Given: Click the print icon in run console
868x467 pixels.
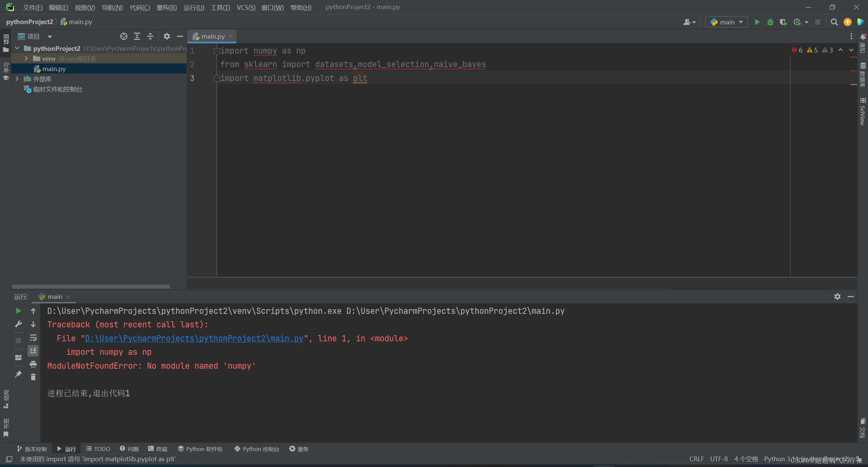Looking at the screenshot, I should click(x=33, y=364).
